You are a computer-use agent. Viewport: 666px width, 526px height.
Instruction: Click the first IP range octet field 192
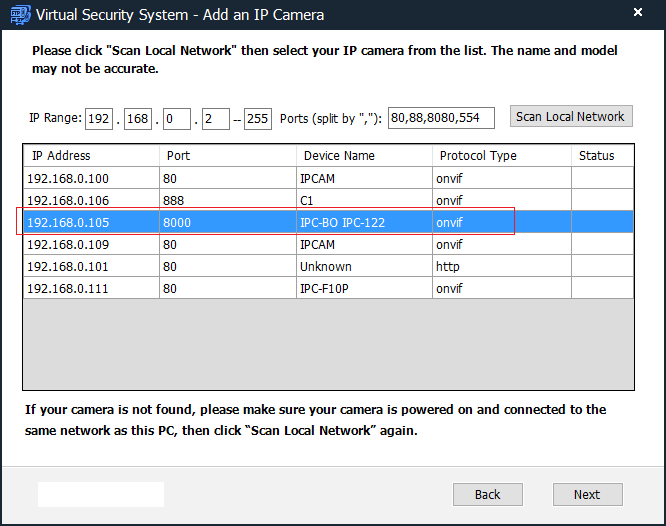tap(99, 119)
